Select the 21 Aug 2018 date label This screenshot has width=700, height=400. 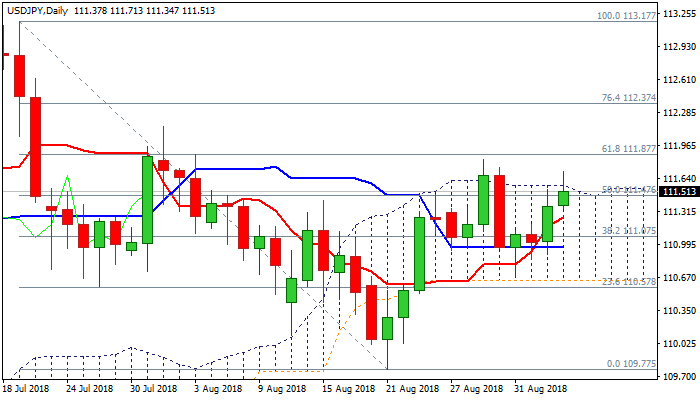[x=412, y=389]
